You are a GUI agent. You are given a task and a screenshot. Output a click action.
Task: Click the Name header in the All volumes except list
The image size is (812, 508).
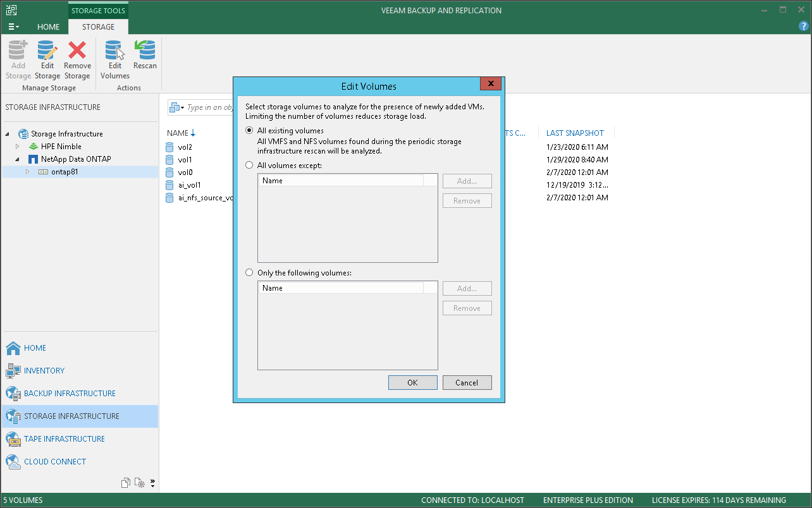pos(340,181)
